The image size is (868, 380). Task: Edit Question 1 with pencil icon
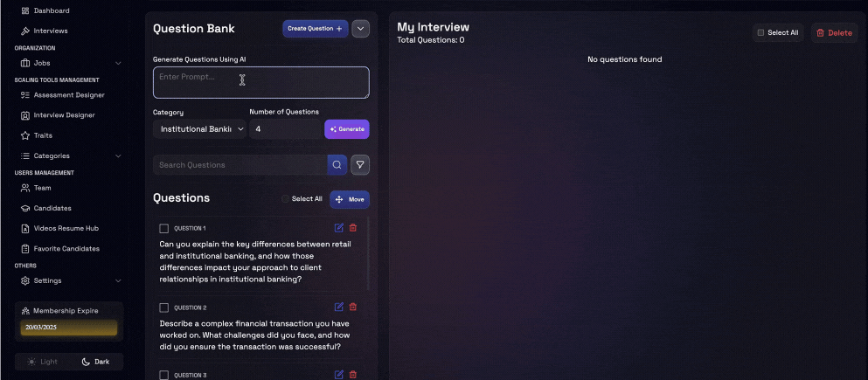(x=339, y=228)
